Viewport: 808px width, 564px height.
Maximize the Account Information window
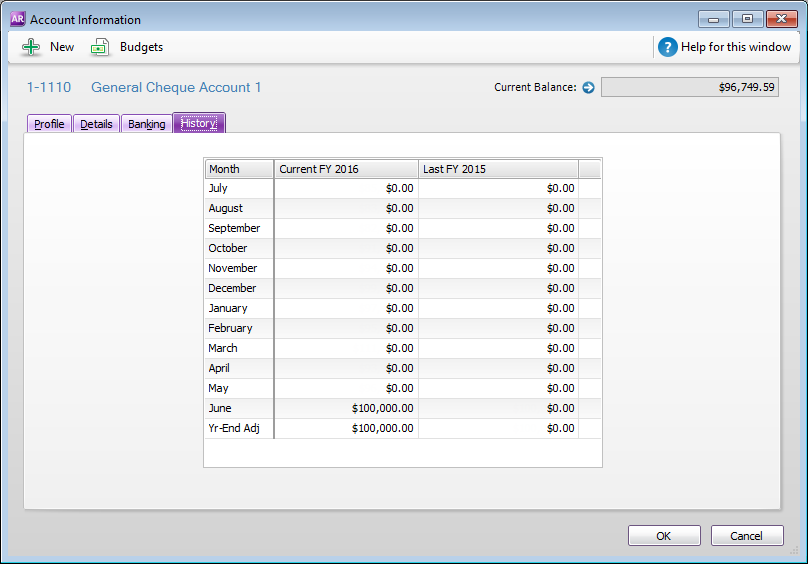coord(746,18)
